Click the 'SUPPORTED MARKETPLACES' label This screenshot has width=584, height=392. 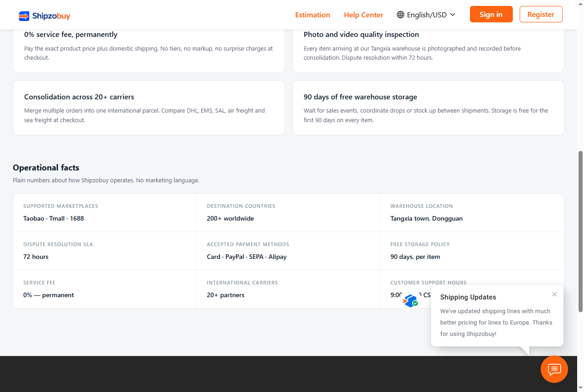click(x=61, y=206)
